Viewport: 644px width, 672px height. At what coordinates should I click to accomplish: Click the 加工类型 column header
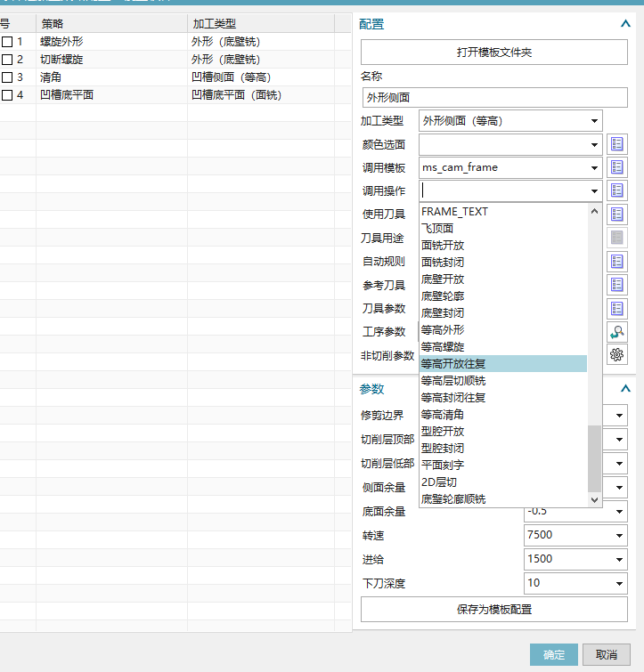[x=261, y=23]
